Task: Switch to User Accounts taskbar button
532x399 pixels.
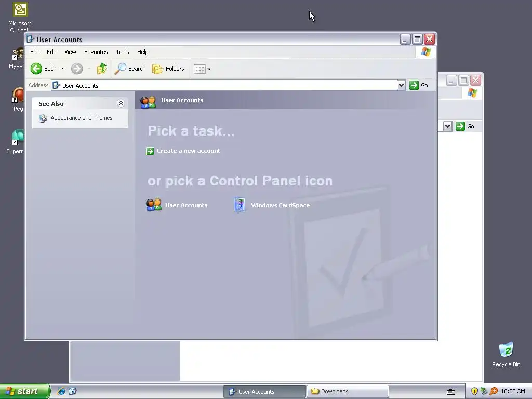Action: [x=264, y=392]
